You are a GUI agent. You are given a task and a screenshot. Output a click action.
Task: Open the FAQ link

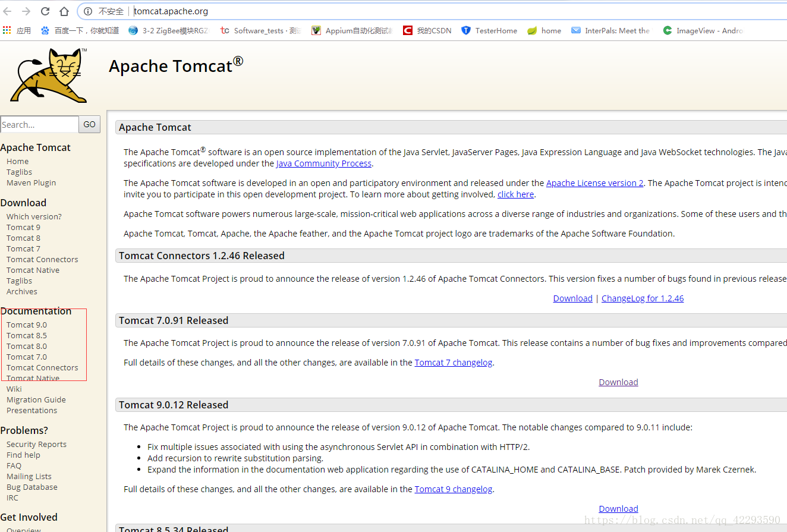14,465
